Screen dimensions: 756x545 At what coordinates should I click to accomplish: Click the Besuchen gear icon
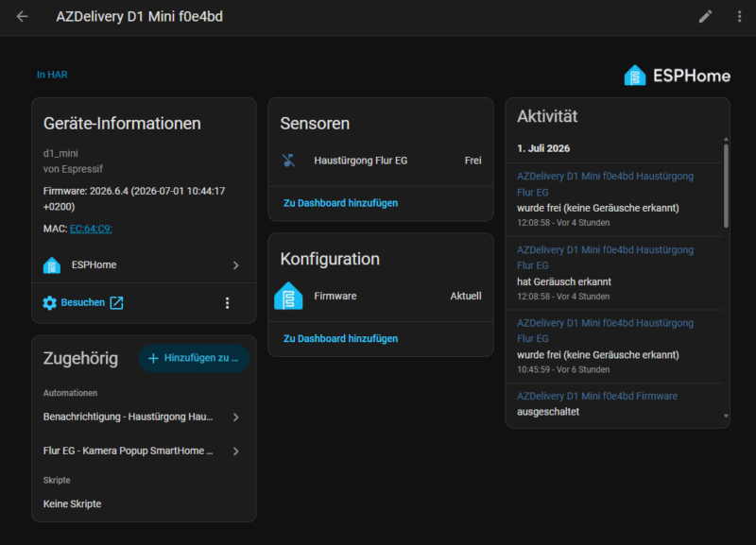click(50, 302)
